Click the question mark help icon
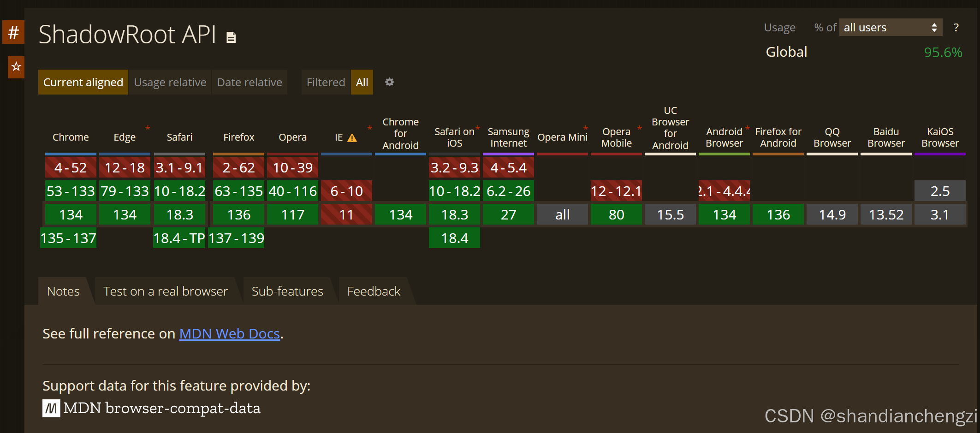980x433 pixels. [956, 28]
